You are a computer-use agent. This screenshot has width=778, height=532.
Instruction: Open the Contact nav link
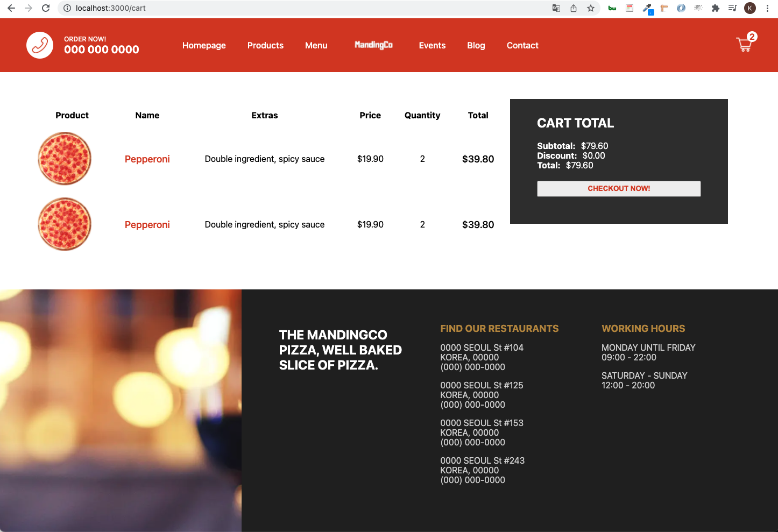point(522,45)
